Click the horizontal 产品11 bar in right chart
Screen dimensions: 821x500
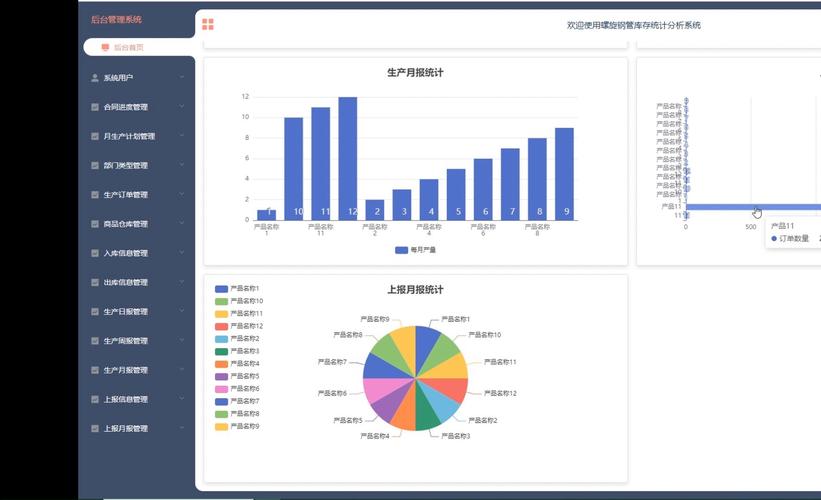[753, 207]
